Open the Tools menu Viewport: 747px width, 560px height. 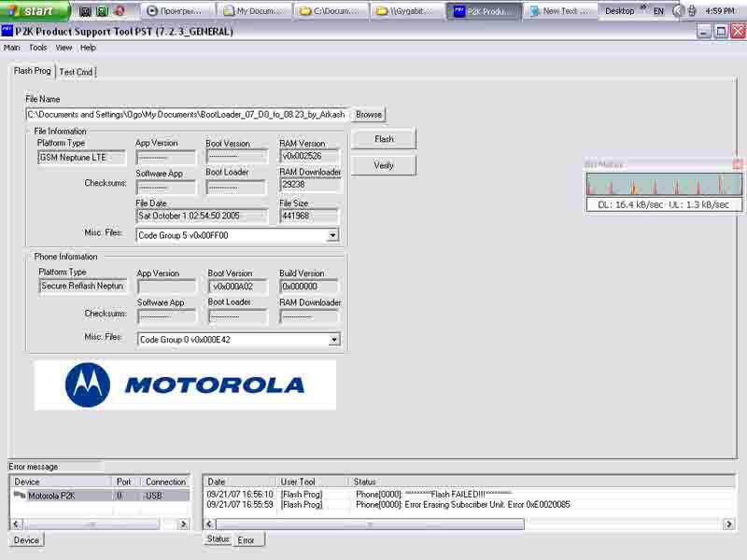[x=38, y=48]
